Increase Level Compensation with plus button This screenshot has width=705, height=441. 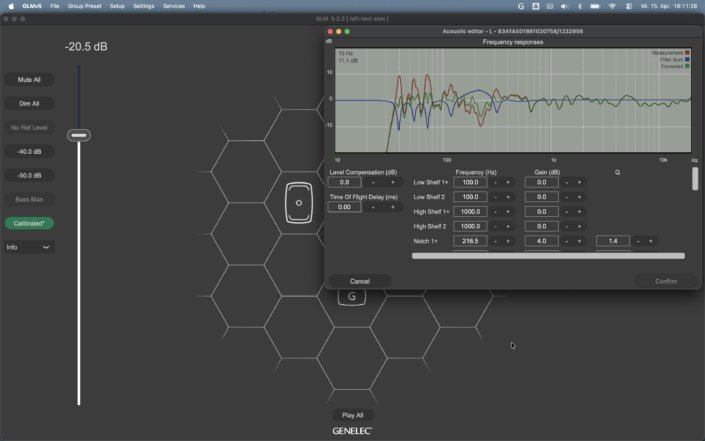pos(393,182)
